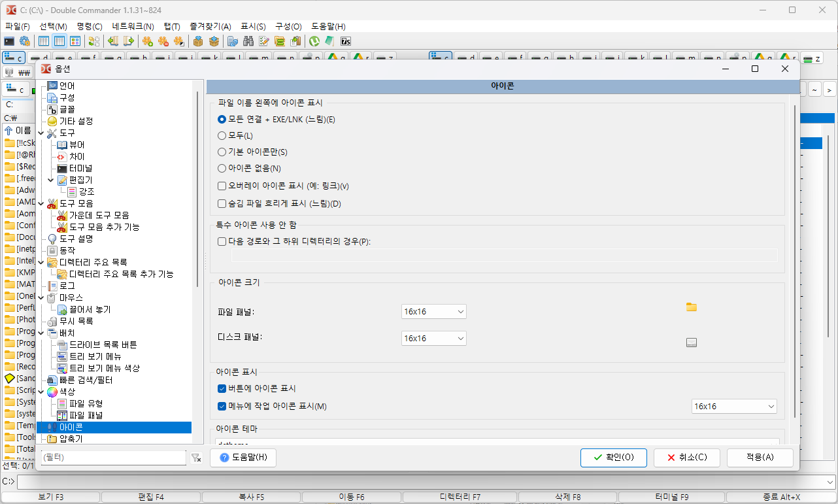Click the options tree filter input field

(x=114, y=458)
